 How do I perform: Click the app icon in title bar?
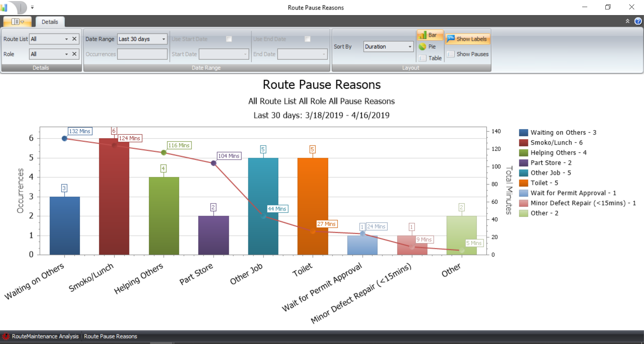[x=4, y=7]
